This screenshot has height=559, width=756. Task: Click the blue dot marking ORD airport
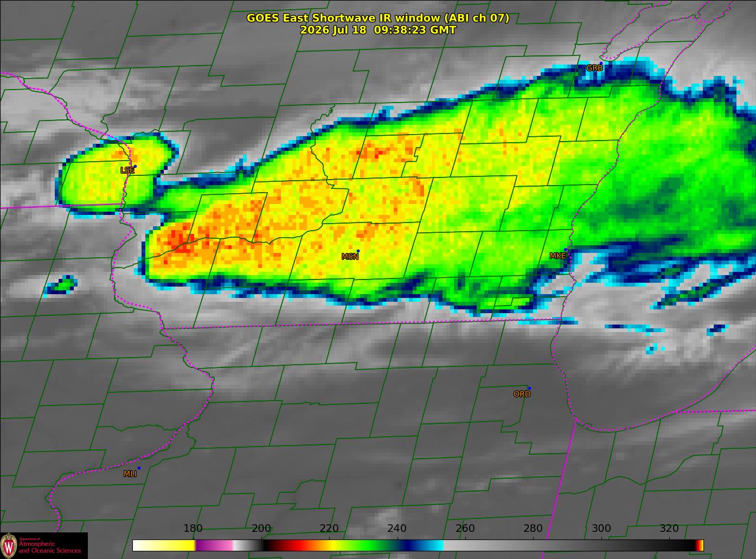point(529,388)
